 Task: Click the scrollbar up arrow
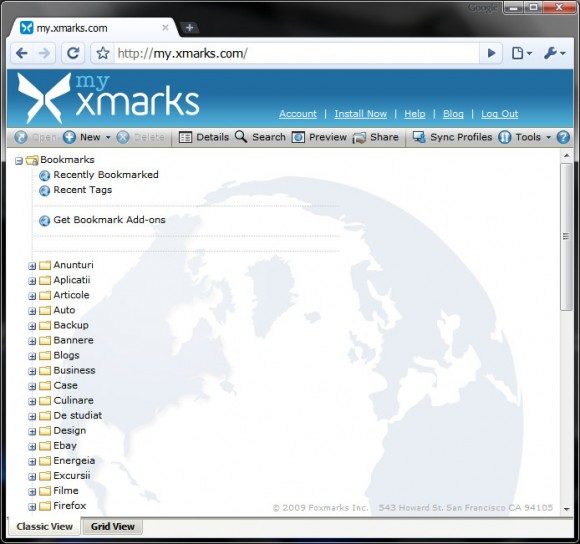coord(567,156)
